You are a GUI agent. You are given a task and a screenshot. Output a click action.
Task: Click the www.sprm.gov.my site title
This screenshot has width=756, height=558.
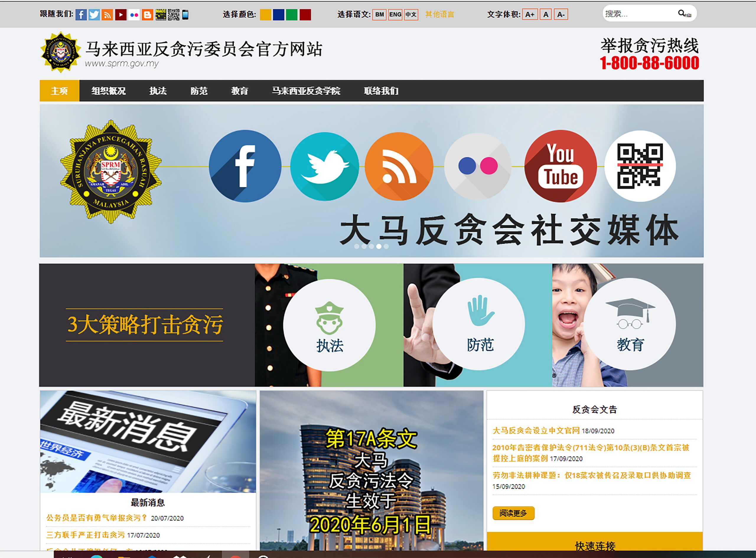122,63
